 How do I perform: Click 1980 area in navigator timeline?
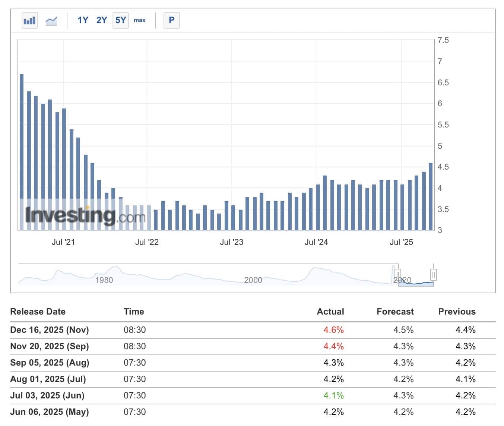coord(104,280)
